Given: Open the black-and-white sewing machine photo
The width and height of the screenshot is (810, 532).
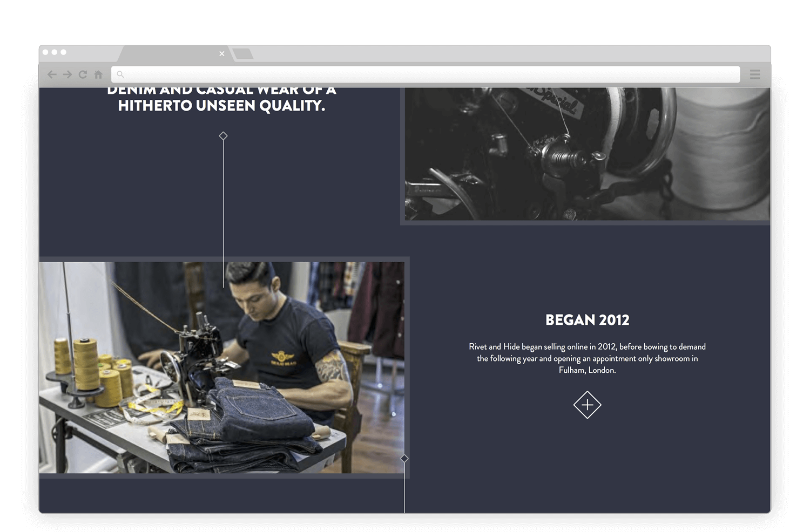Looking at the screenshot, I should (x=587, y=154).
